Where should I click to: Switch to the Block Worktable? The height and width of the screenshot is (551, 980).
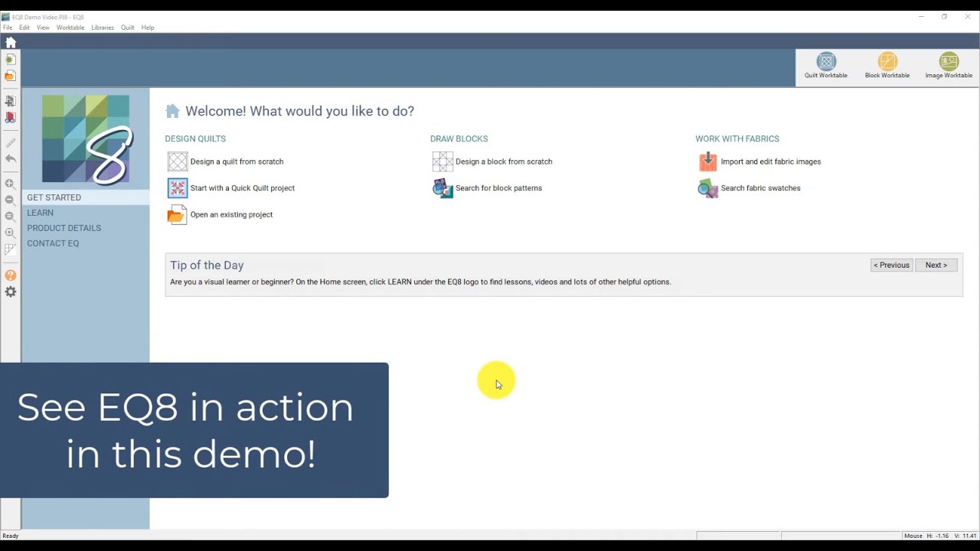[887, 66]
